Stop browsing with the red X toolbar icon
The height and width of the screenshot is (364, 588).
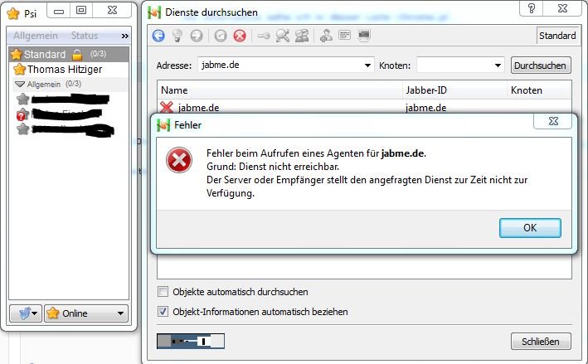(x=240, y=36)
